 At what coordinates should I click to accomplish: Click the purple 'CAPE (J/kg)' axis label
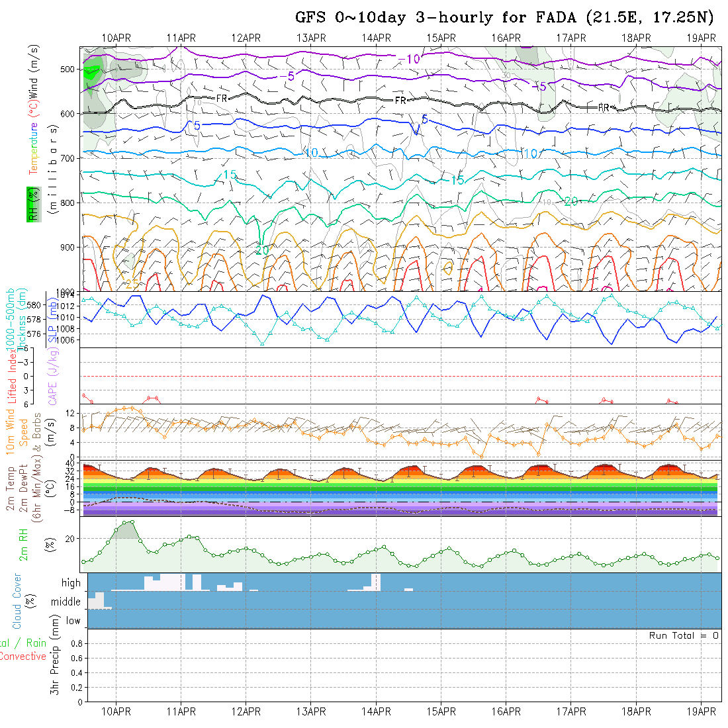pos(53,377)
